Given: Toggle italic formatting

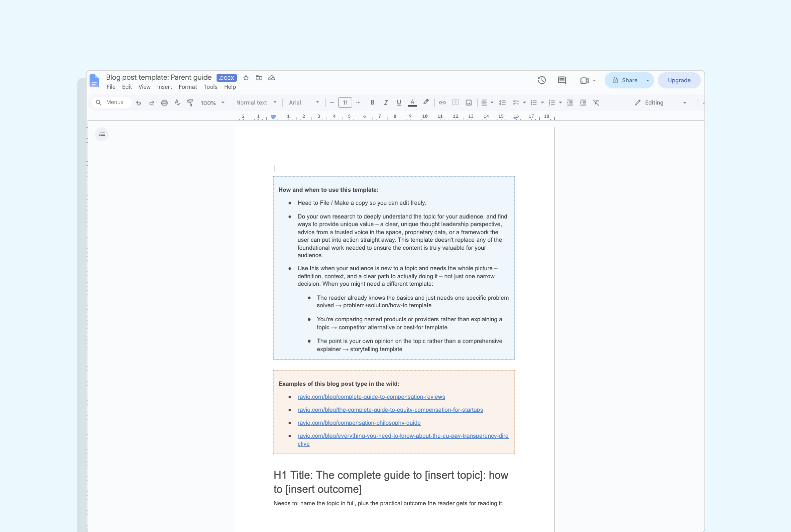Looking at the screenshot, I should click(x=386, y=103).
